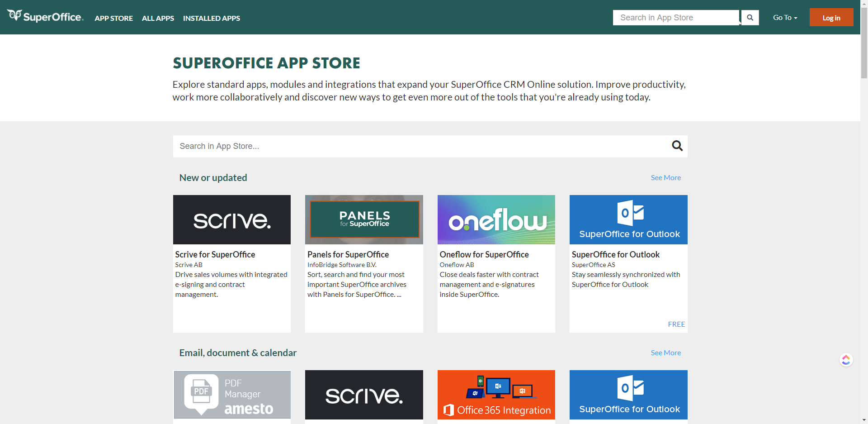
Task: Open the Panels for SuperOffice banner image
Action: 364,220
